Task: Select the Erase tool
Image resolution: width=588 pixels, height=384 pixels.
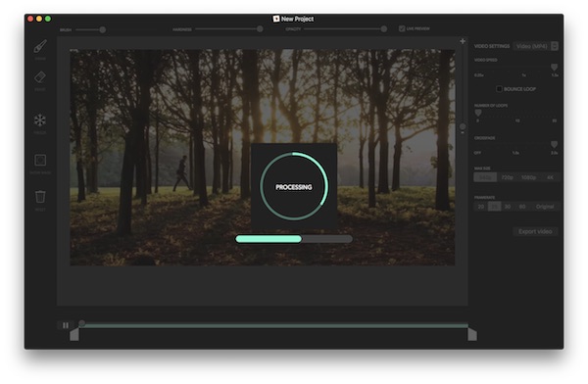Action: pyautogui.click(x=40, y=77)
